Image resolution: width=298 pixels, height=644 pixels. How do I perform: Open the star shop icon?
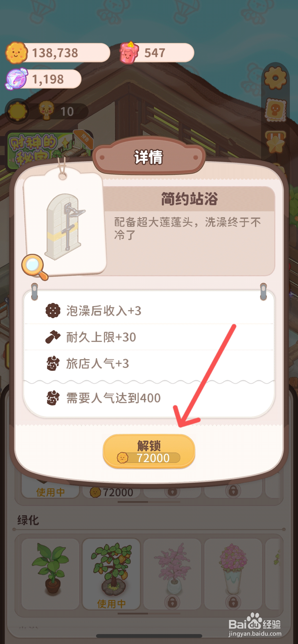276,142
